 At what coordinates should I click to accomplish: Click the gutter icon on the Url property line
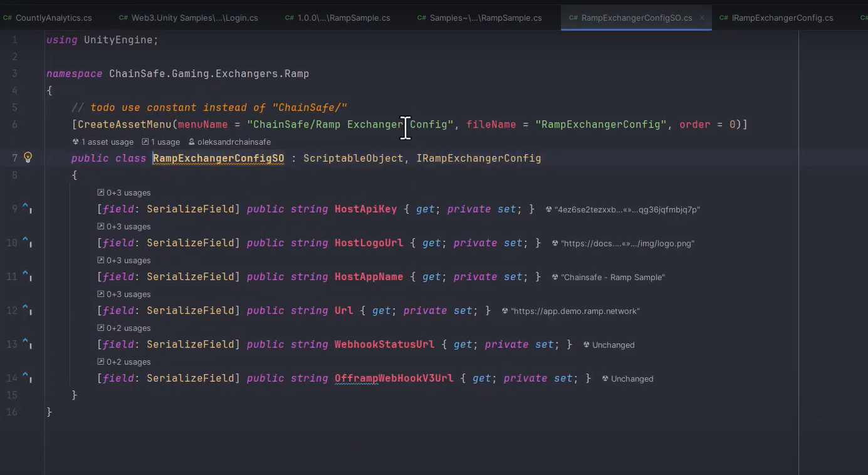(x=27, y=310)
